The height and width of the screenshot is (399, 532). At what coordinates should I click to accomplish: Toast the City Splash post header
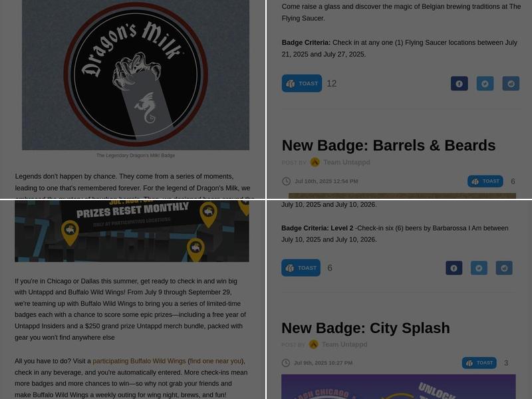(479, 362)
